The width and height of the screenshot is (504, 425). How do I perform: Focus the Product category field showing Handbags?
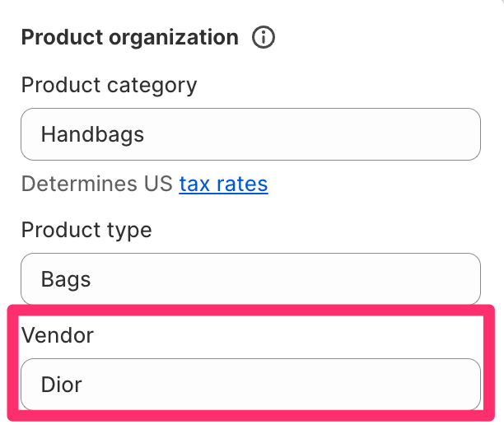(x=250, y=134)
